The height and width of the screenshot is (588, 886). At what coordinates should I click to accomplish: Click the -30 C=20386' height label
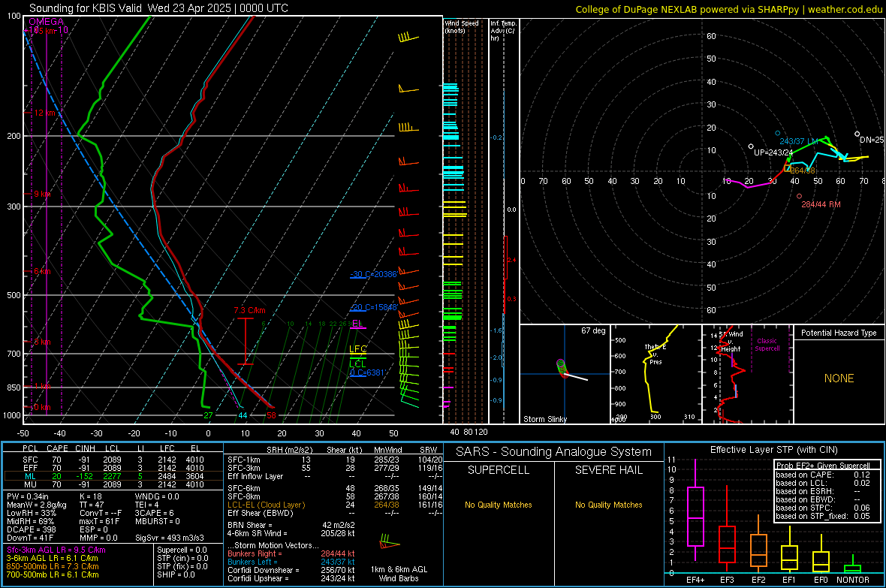(374, 274)
